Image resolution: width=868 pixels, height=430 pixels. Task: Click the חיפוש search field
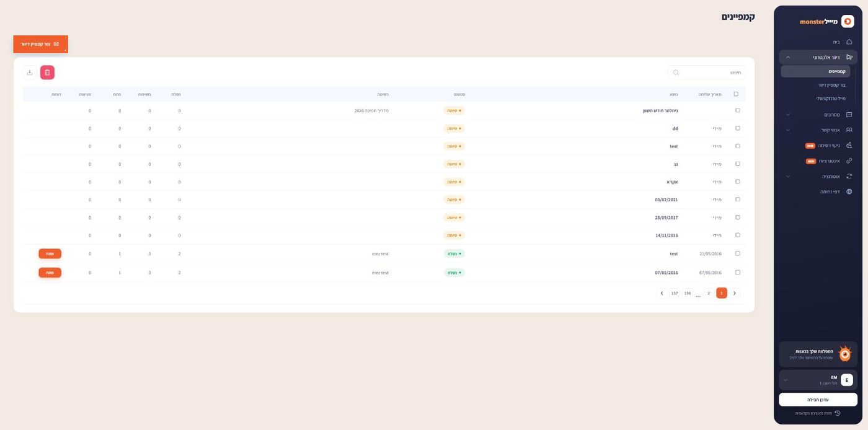point(707,72)
